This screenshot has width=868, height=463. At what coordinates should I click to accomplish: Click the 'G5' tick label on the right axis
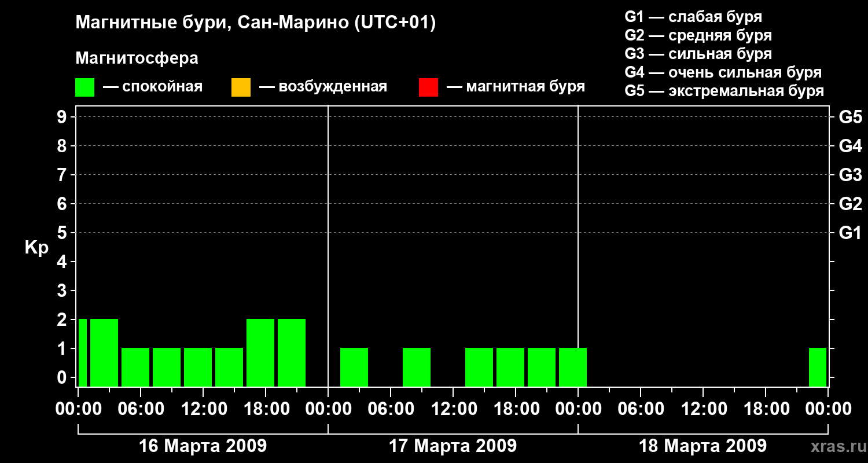851,117
